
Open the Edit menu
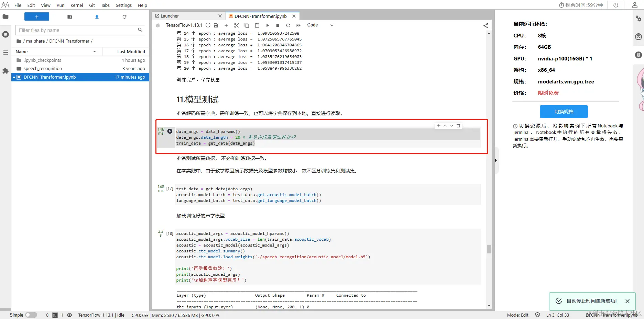pyautogui.click(x=31, y=5)
